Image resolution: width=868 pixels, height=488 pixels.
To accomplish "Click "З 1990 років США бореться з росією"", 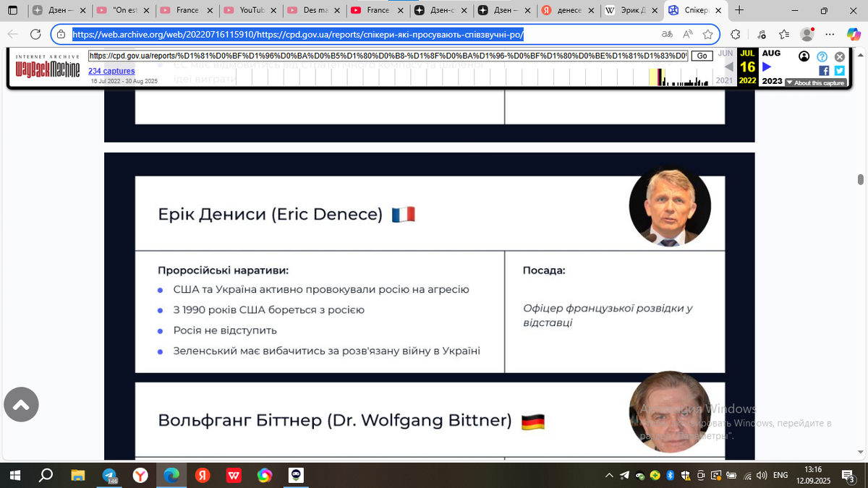I will pyautogui.click(x=268, y=309).
